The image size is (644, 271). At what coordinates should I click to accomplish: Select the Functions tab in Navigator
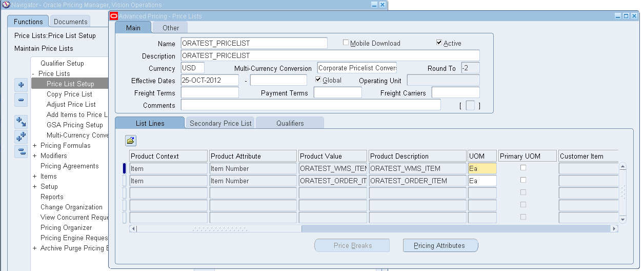click(x=28, y=22)
